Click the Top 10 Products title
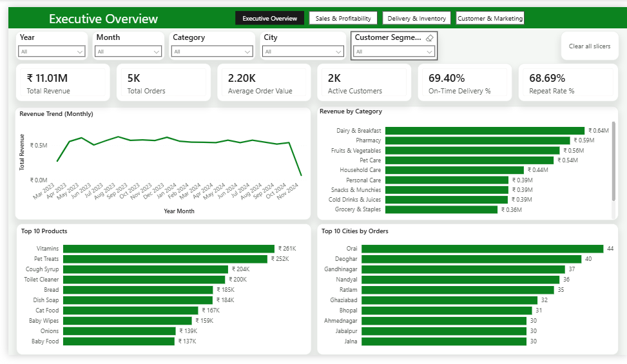 tap(44, 231)
